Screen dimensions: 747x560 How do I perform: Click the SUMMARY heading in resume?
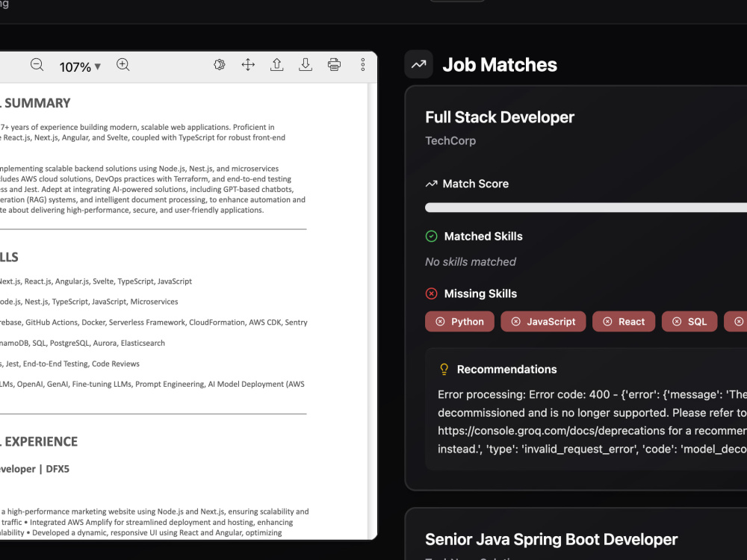(37, 103)
